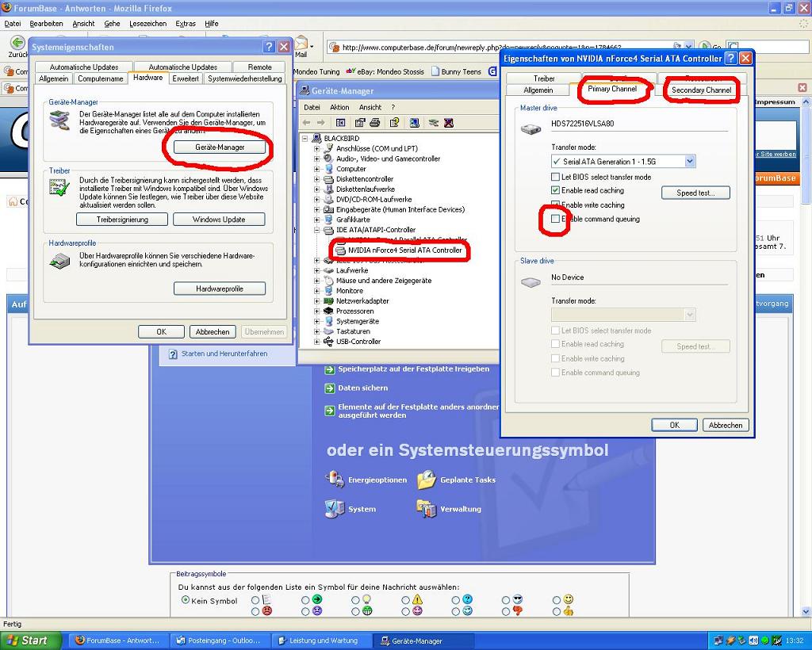Open the System control panel icon
This screenshot has width=812, height=650.
coord(335,509)
